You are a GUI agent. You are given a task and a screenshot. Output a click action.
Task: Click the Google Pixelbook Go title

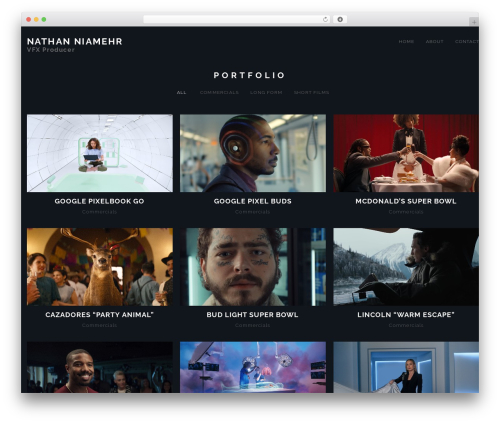pos(99,201)
